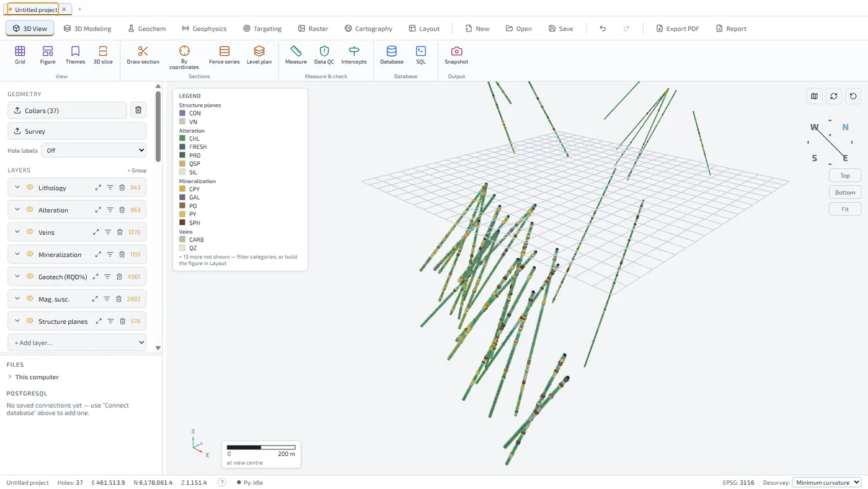Expand the Structure planes layer row
The height and width of the screenshot is (489, 868).
click(17, 321)
